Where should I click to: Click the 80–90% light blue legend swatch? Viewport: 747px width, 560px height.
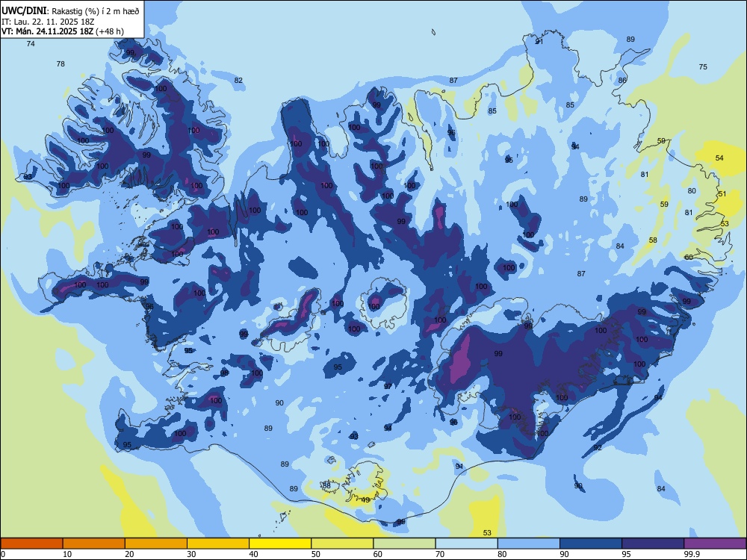[x=529, y=544]
